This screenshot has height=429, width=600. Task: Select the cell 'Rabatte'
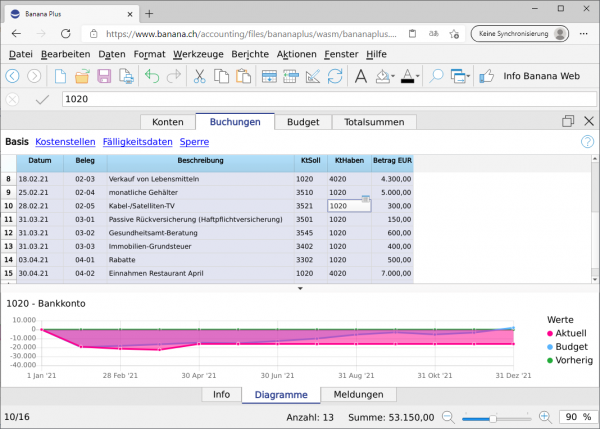point(201,260)
